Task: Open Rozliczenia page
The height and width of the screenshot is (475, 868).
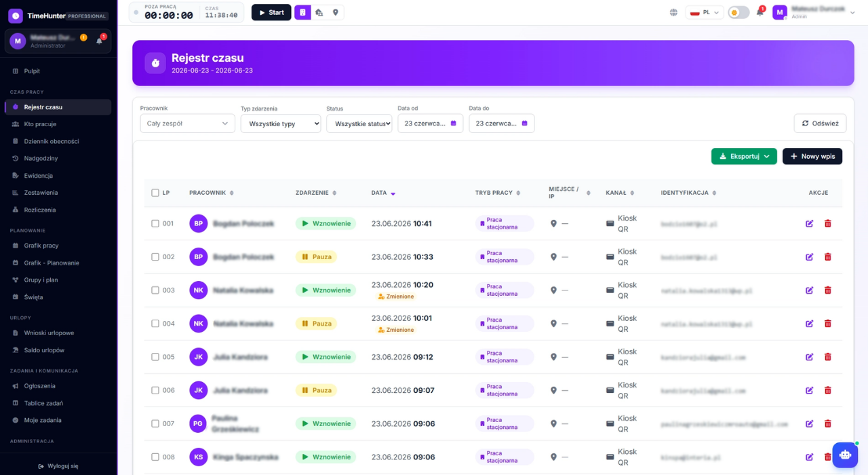Action: pos(58,210)
